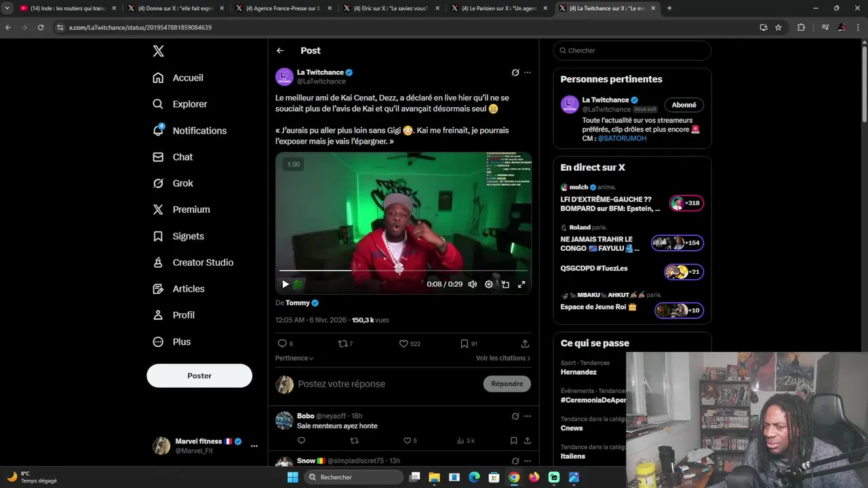Click Abonné button for La Twitchance
This screenshot has width=868, height=488.
point(684,105)
